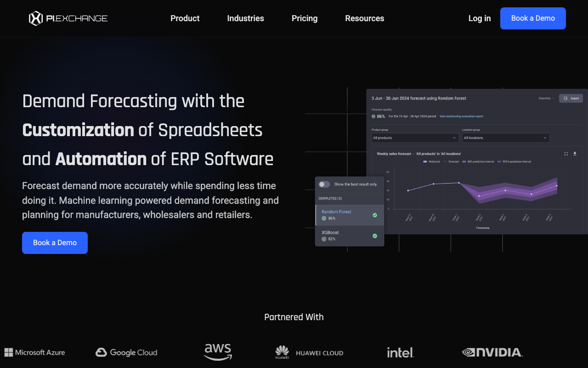Open the Industries menu

point(246,18)
